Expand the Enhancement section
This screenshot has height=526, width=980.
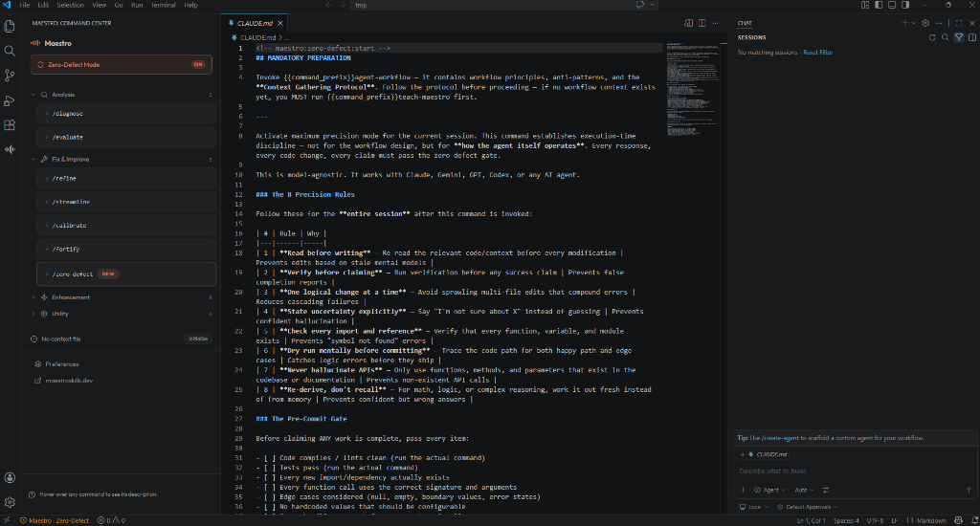(x=122, y=297)
